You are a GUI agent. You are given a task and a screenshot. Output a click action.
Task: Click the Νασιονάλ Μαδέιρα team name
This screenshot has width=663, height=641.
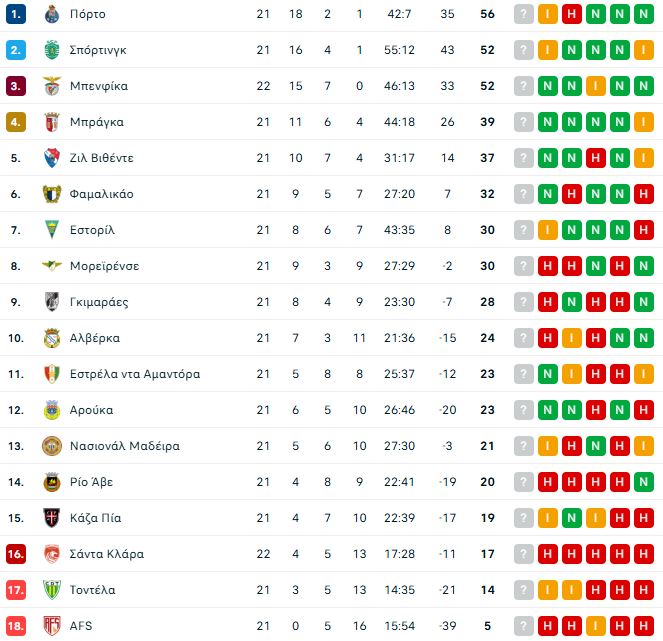click(125, 446)
